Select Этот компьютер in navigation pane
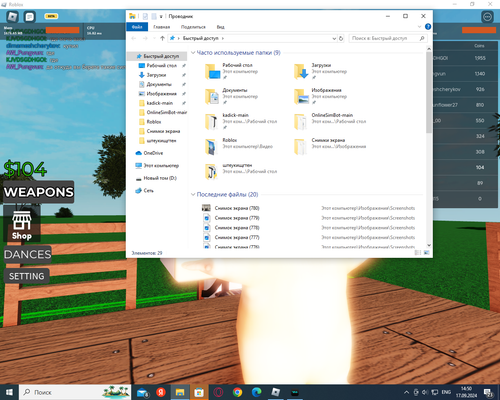 click(x=161, y=166)
